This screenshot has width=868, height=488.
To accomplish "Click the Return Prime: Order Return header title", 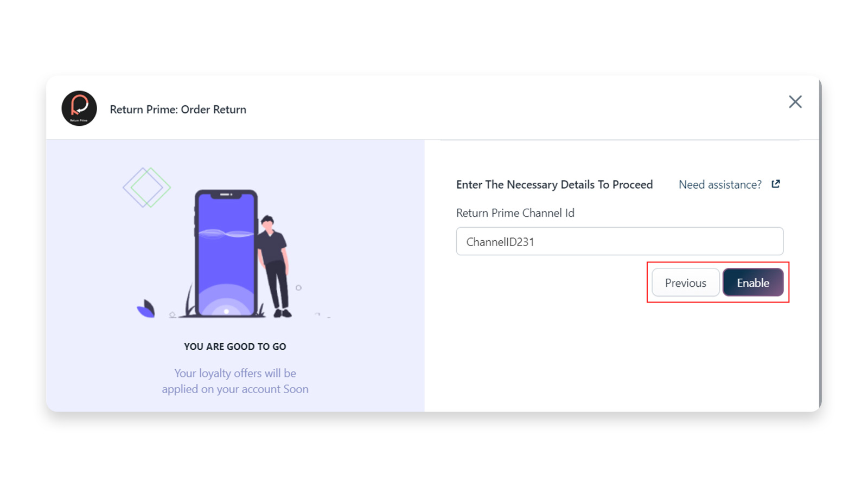I will [x=178, y=109].
